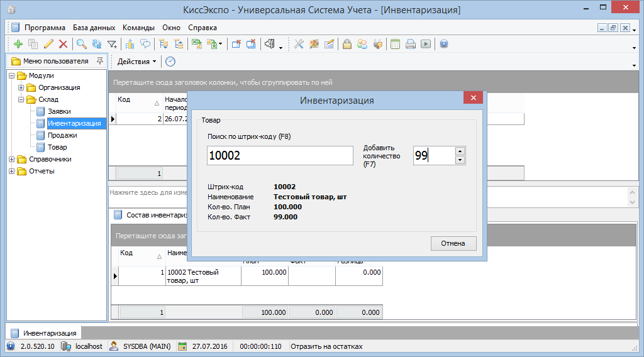Click the magnifying glass Search icon

tap(81, 44)
